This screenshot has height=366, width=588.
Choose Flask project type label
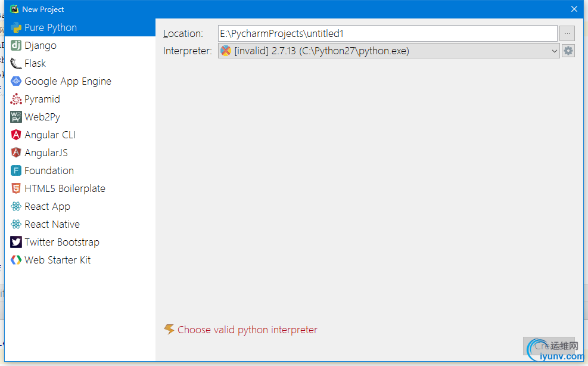pos(35,63)
